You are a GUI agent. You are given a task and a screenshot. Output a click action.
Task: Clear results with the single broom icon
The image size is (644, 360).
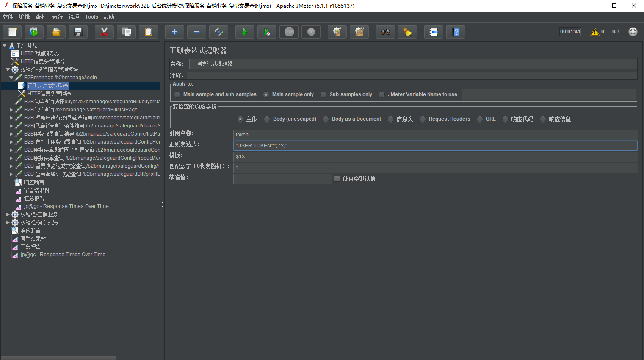(x=337, y=32)
